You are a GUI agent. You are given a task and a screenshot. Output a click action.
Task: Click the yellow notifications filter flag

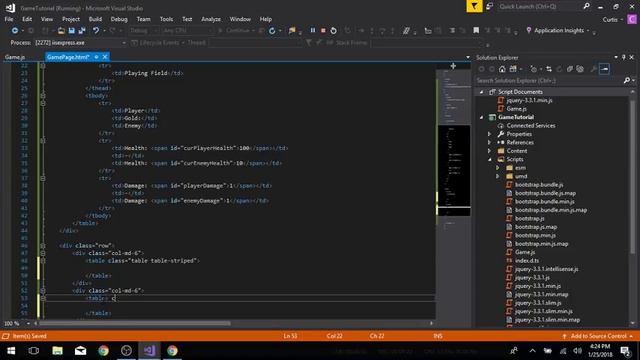pos(474,7)
